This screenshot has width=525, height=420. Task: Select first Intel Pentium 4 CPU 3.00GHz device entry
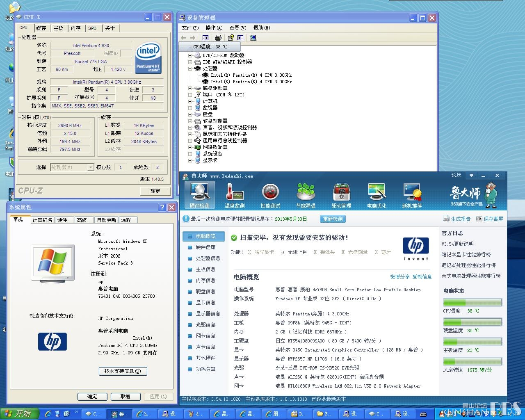(251, 75)
